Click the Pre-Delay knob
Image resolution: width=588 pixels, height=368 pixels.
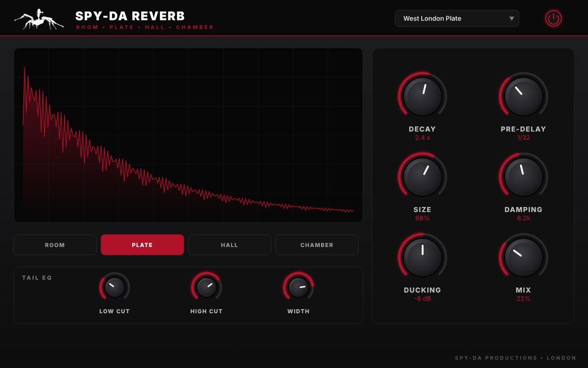pyautogui.click(x=524, y=97)
